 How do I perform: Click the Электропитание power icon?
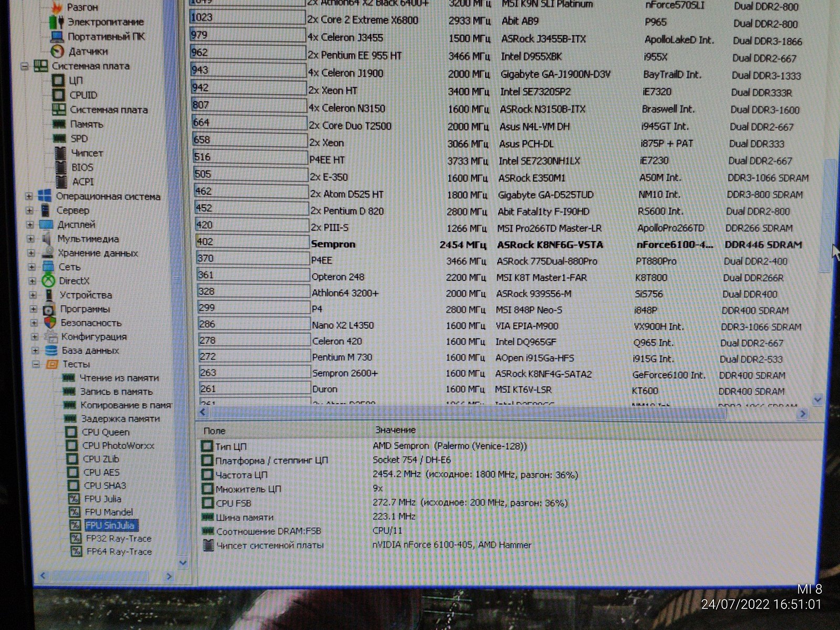(x=56, y=22)
